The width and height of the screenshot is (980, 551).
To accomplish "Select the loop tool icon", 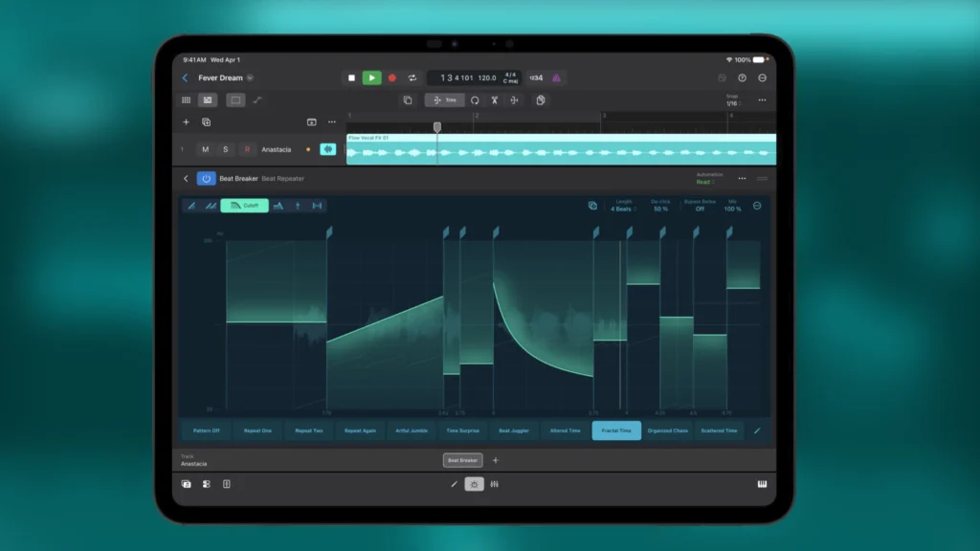I will point(475,99).
